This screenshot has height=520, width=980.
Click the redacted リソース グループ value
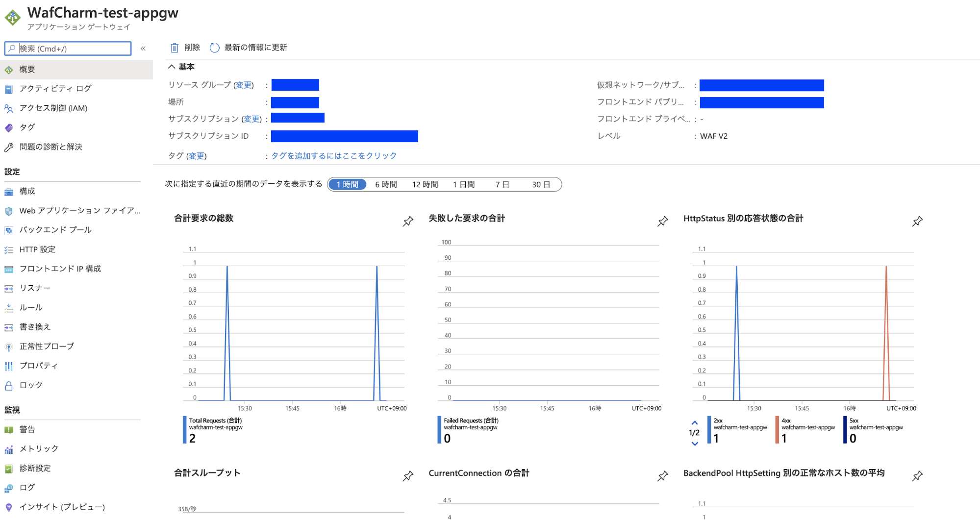295,85
